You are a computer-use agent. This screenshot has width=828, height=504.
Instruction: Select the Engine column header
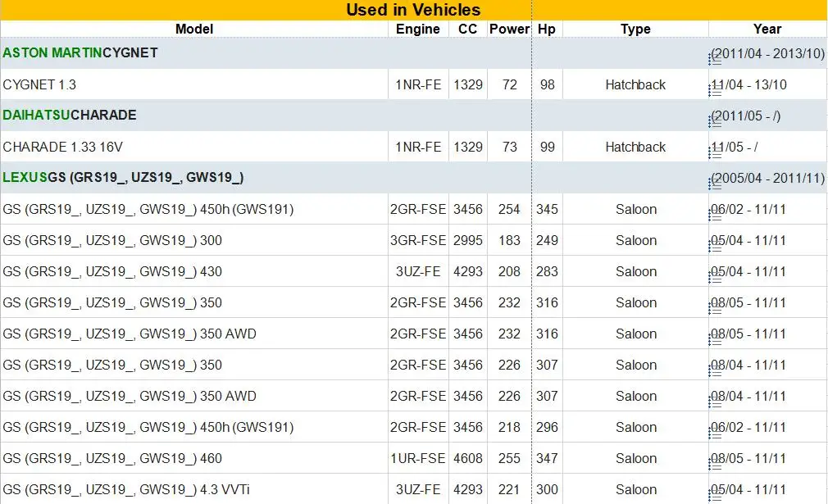[418, 29]
